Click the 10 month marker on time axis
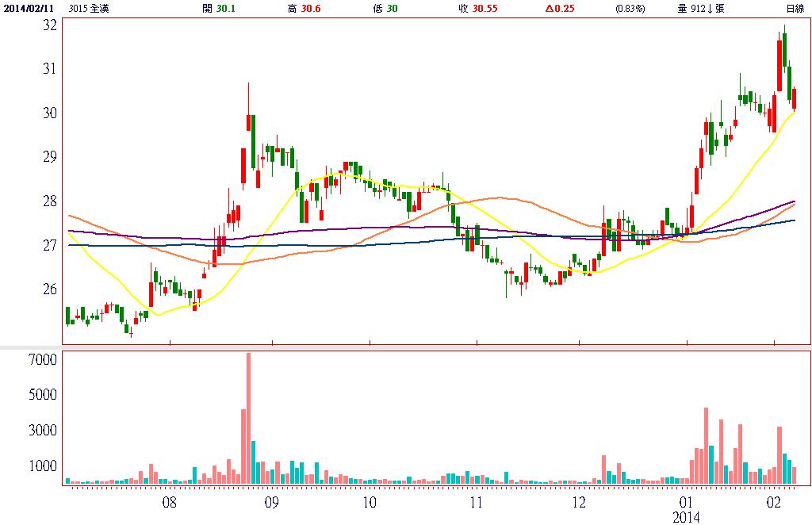This screenshot has width=812, height=525. pos(369,502)
